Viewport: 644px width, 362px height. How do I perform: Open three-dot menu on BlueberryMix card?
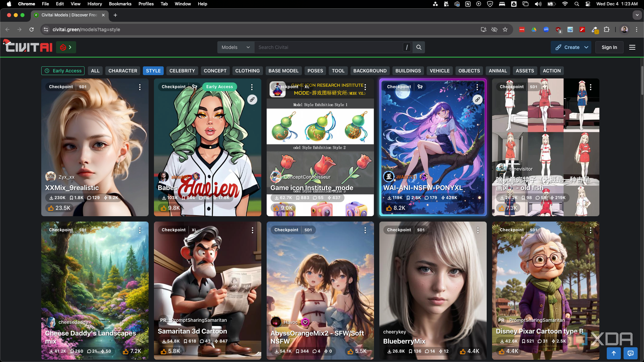click(478, 230)
